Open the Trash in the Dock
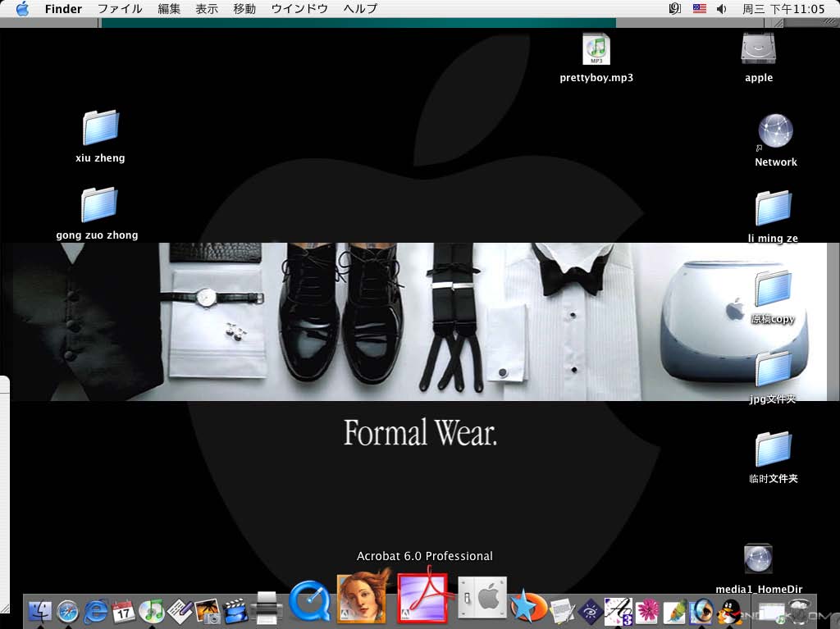 (x=799, y=611)
